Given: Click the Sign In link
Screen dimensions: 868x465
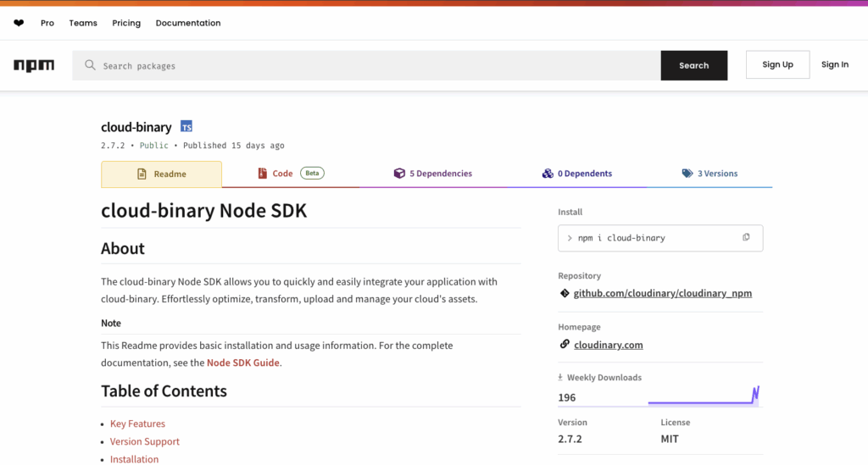Looking at the screenshot, I should coord(835,64).
